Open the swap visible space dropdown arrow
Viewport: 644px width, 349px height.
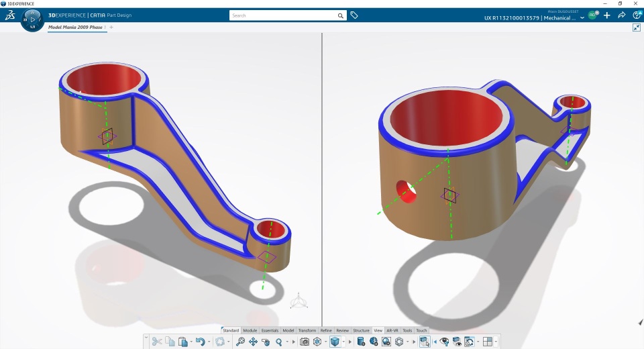[478, 342]
